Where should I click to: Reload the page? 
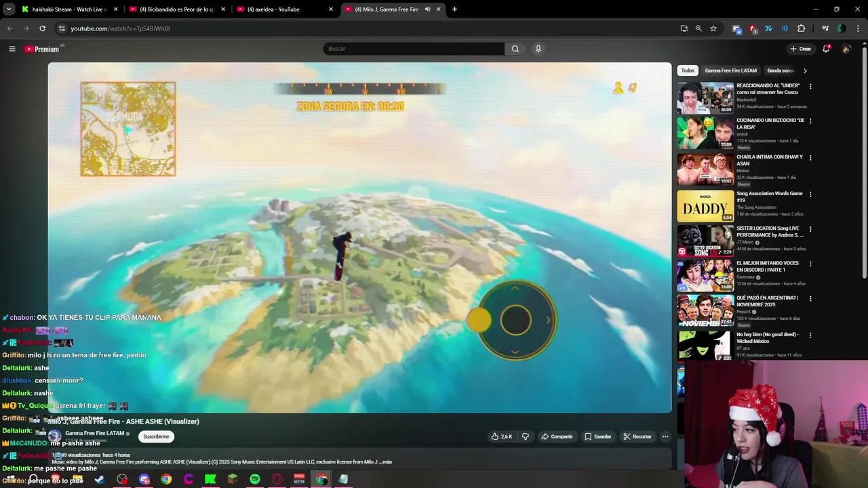pyautogui.click(x=42, y=28)
